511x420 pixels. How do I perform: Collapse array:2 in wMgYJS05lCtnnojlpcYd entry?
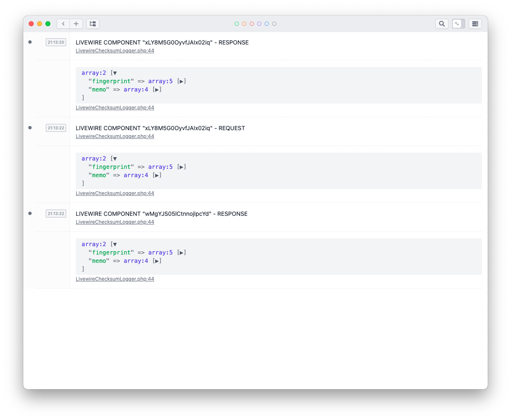(x=115, y=244)
